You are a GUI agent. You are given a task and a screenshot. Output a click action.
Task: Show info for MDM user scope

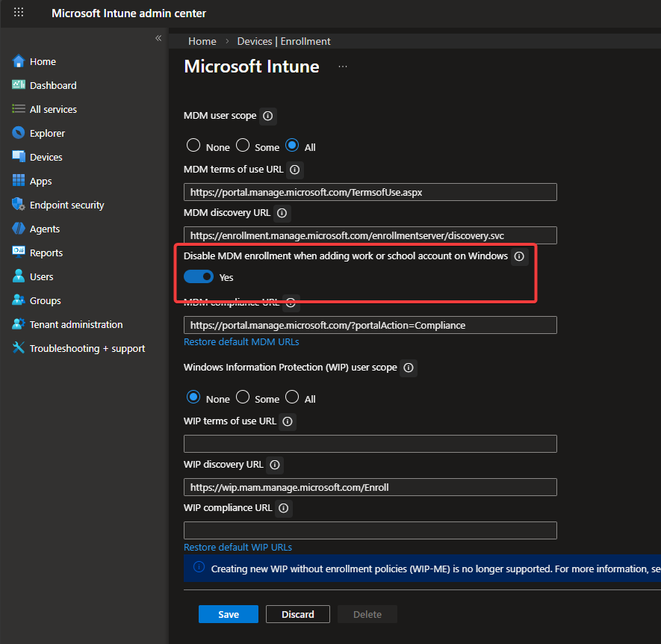267,116
